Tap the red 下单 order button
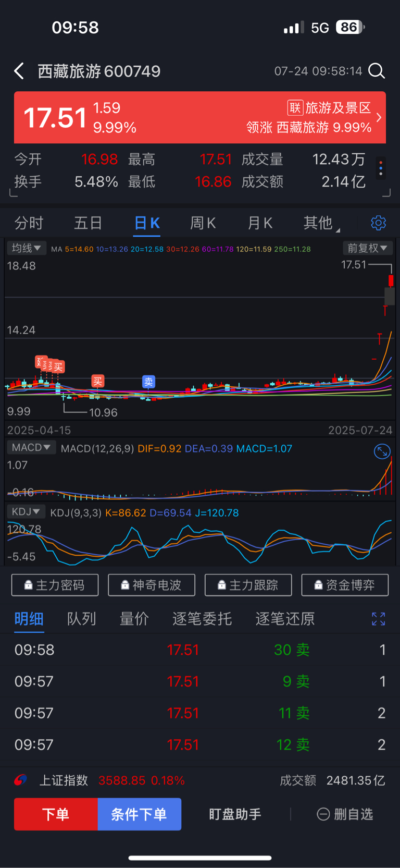 (x=56, y=814)
